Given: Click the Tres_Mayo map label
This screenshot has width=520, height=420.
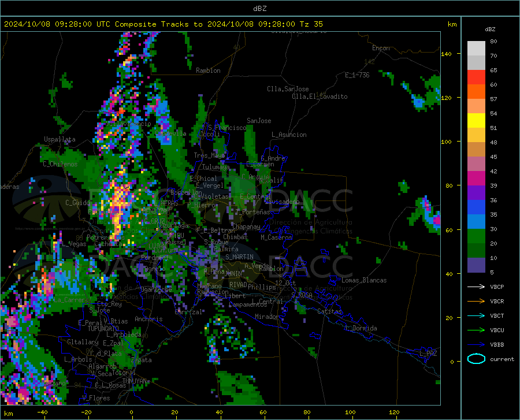Looking at the screenshot, I should pos(210,155).
